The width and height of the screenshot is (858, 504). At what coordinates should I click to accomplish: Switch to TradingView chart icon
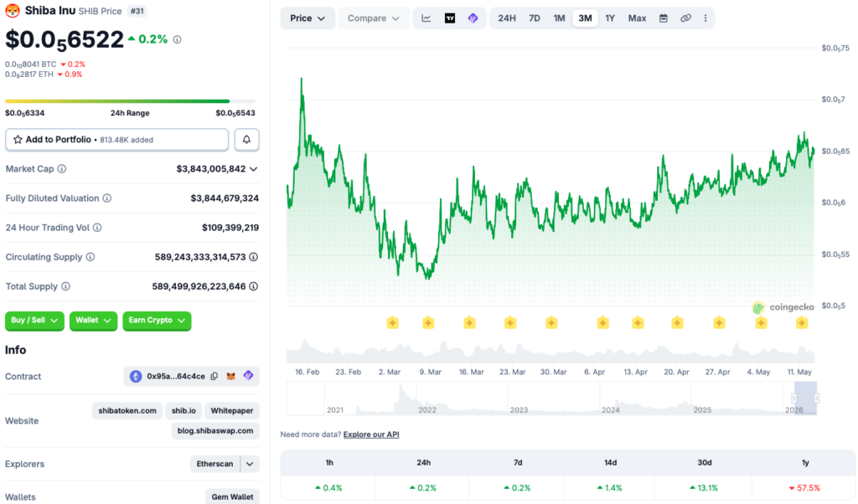point(450,18)
